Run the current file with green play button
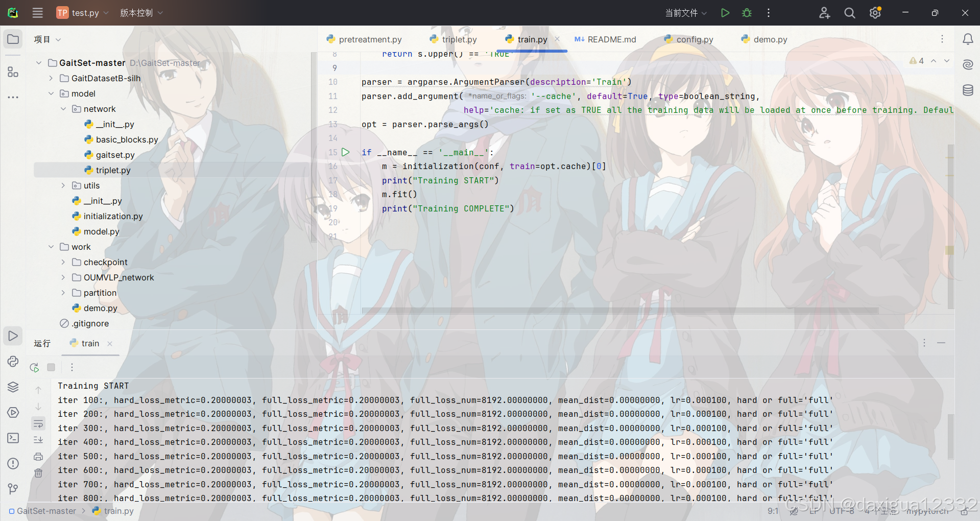 click(x=725, y=13)
